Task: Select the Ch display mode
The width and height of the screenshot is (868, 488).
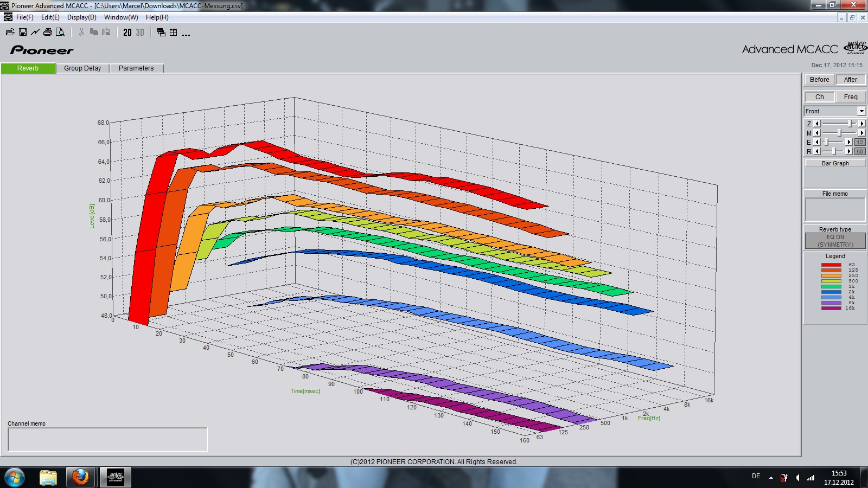Action: (819, 97)
